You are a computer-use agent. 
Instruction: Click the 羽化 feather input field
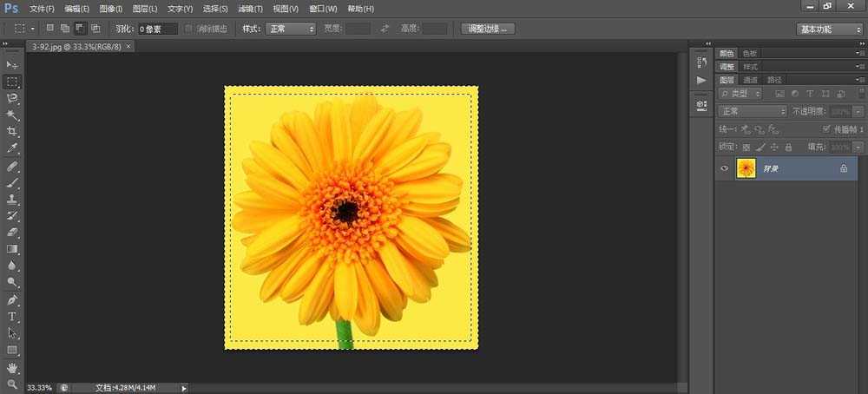[158, 29]
